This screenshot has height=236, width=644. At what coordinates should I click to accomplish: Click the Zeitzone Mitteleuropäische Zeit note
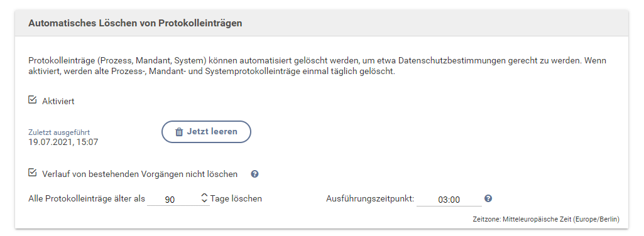[546, 220]
